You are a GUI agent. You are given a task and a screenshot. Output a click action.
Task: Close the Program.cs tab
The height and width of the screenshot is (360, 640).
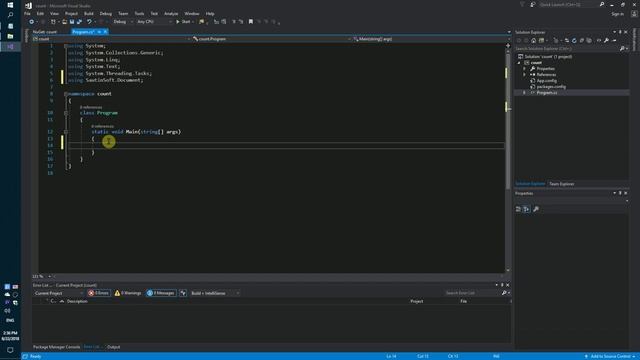coord(105,32)
